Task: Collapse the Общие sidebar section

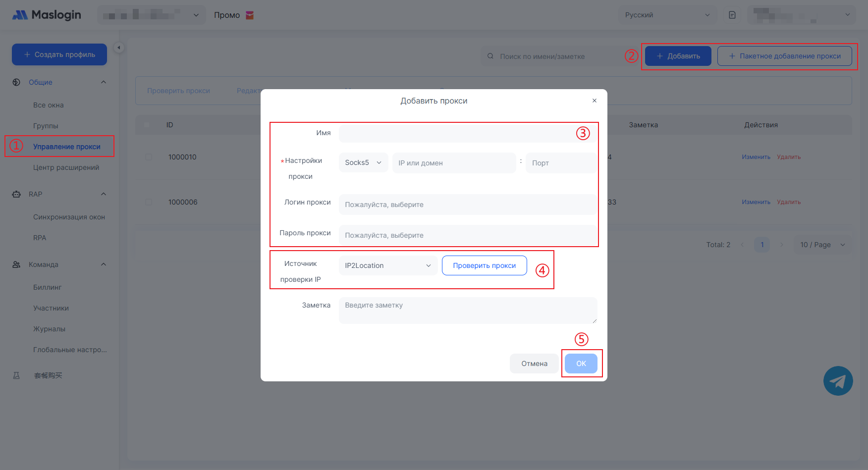Action: [104, 82]
